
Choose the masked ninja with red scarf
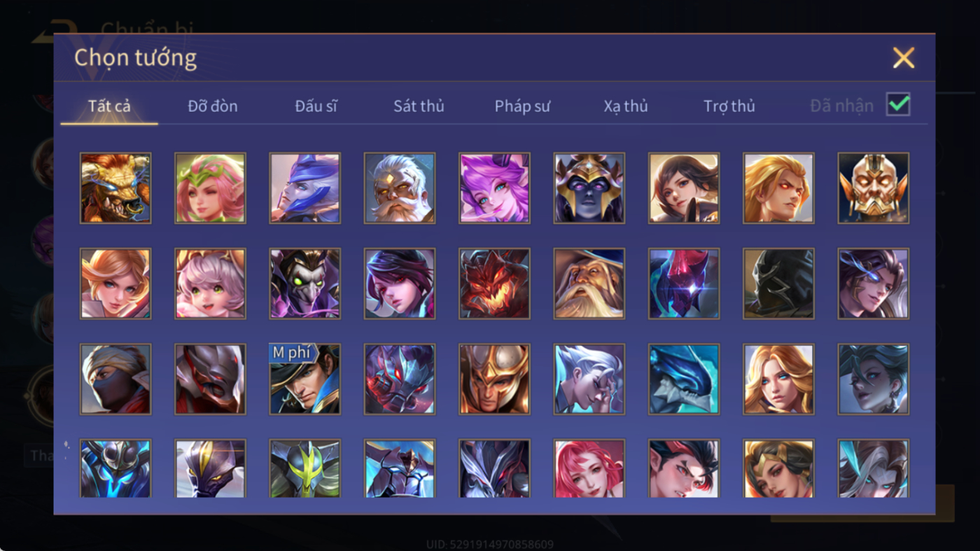pyautogui.click(x=115, y=379)
